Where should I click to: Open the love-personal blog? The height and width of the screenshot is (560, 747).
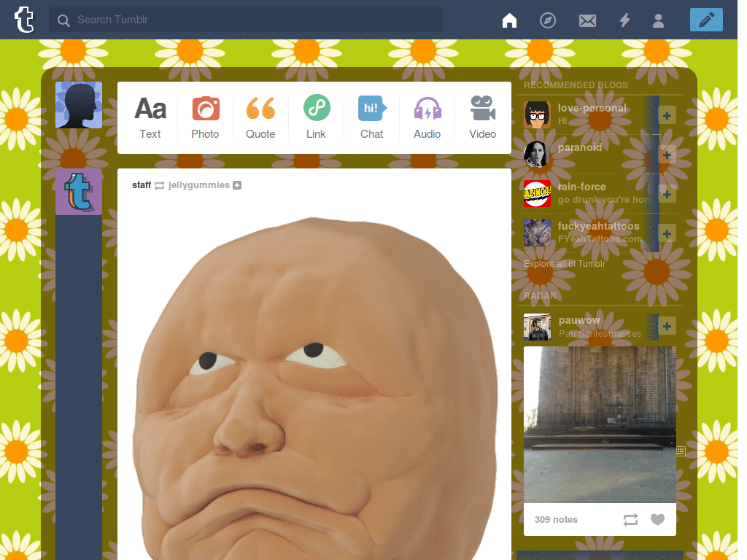592,108
